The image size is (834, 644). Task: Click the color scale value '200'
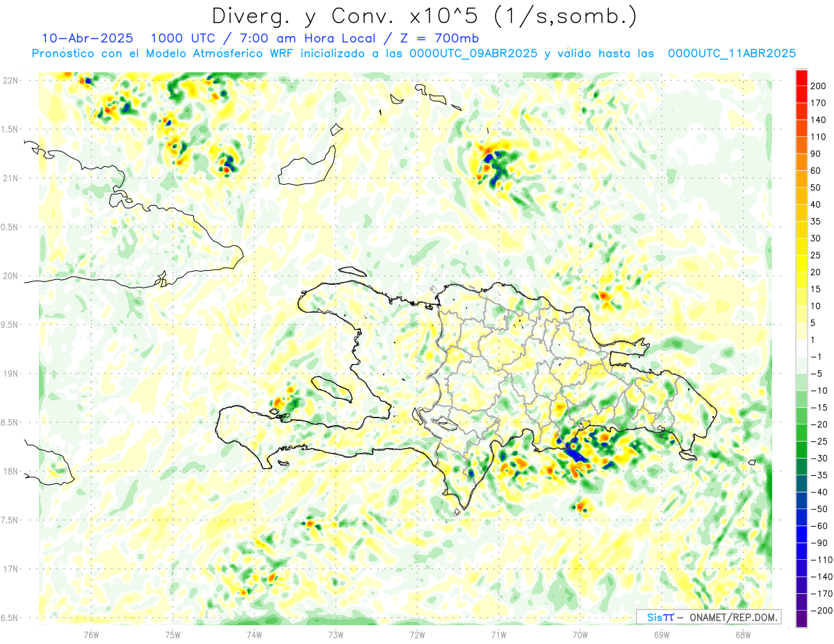click(x=818, y=86)
